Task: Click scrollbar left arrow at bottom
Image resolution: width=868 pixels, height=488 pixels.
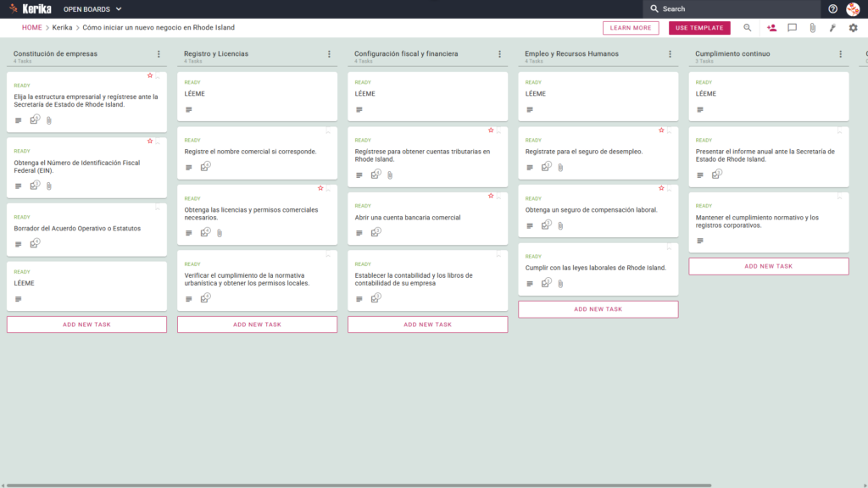Action: click(x=3, y=485)
